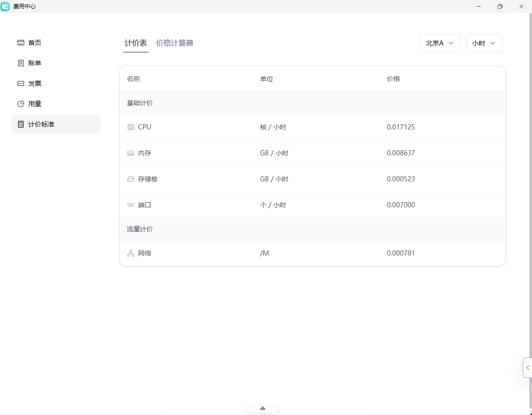Select the 计价标准 menu label
532x415 pixels.
[41, 124]
